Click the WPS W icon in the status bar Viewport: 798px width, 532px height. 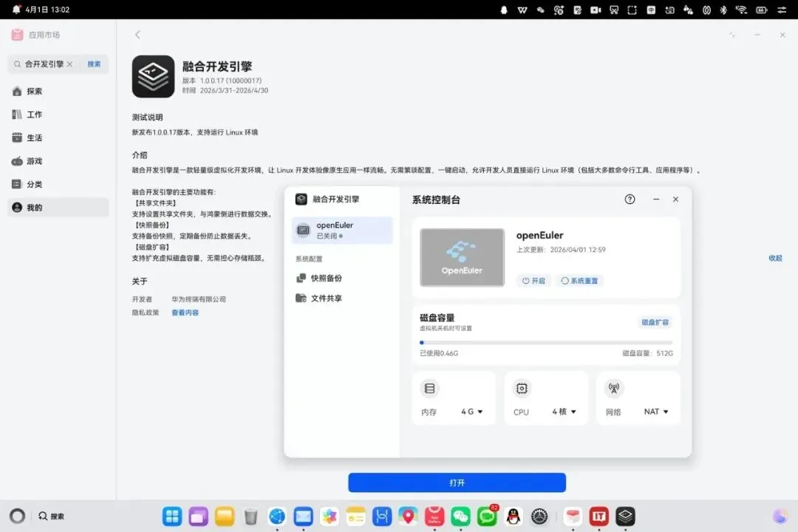point(522,10)
